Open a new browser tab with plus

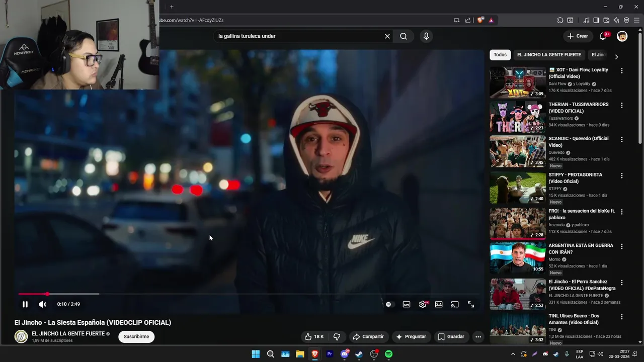tap(172, 7)
